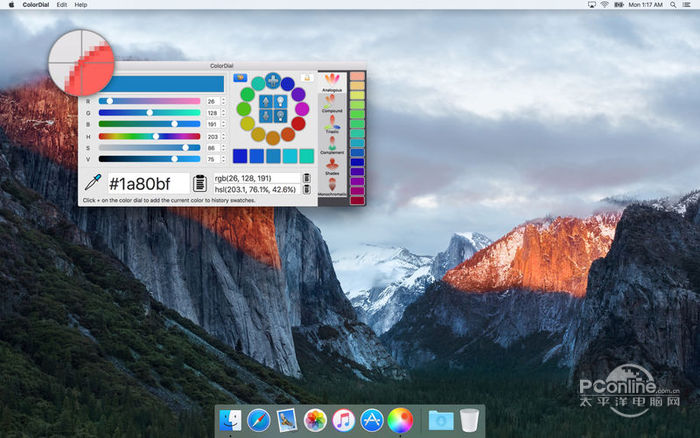700x438 pixels.
Task: Pick the red circle on the color dial
Action: tap(298, 124)
